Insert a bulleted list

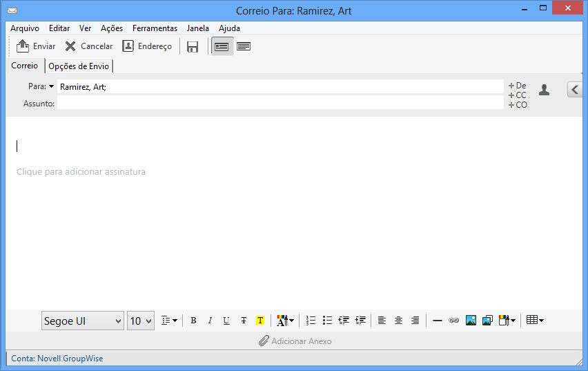tap(327, 321)
